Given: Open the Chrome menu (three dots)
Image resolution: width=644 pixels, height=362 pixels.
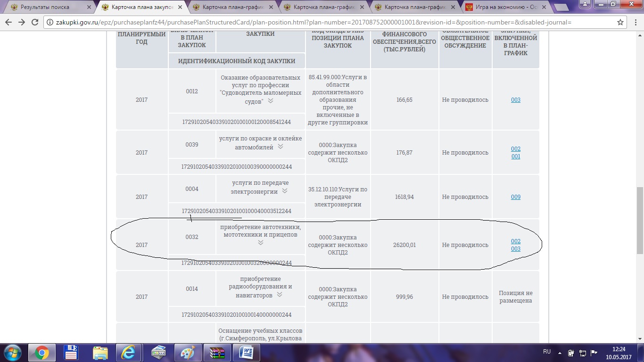Looking at the screenshot, I should [x=635, y=22].
